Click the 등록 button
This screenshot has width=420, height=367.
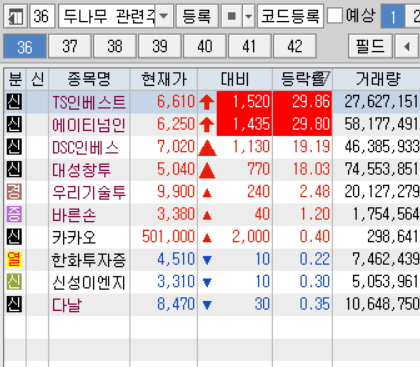click(197, 16)
